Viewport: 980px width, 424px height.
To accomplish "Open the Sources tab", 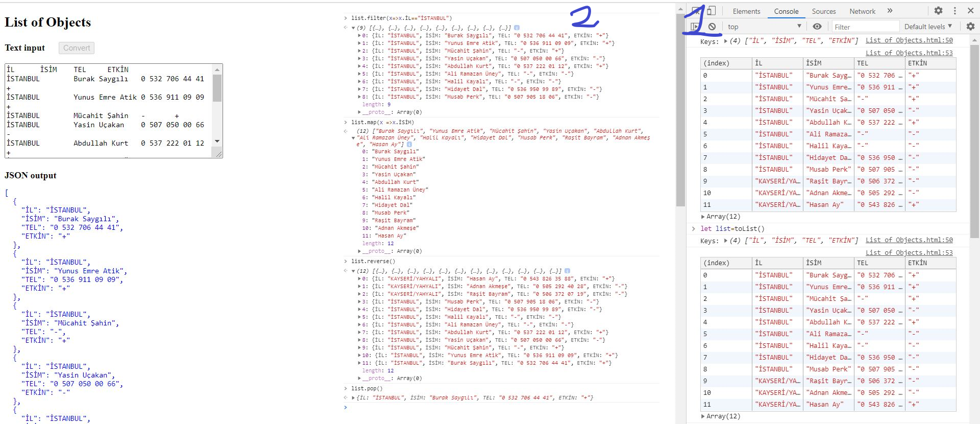I will coord(824,11).
